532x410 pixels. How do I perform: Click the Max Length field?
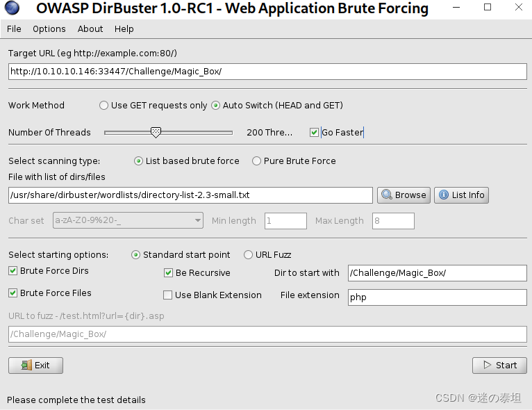pos(393,220)
